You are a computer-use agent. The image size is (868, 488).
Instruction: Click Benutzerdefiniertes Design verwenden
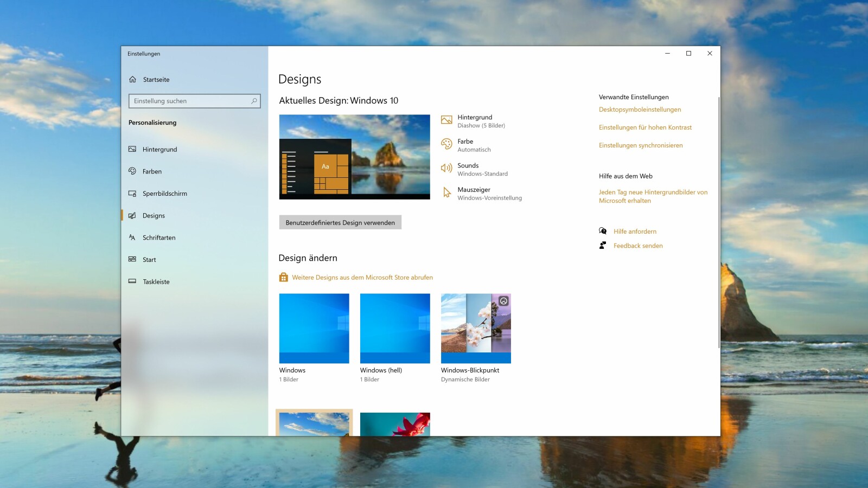point(340,222)
